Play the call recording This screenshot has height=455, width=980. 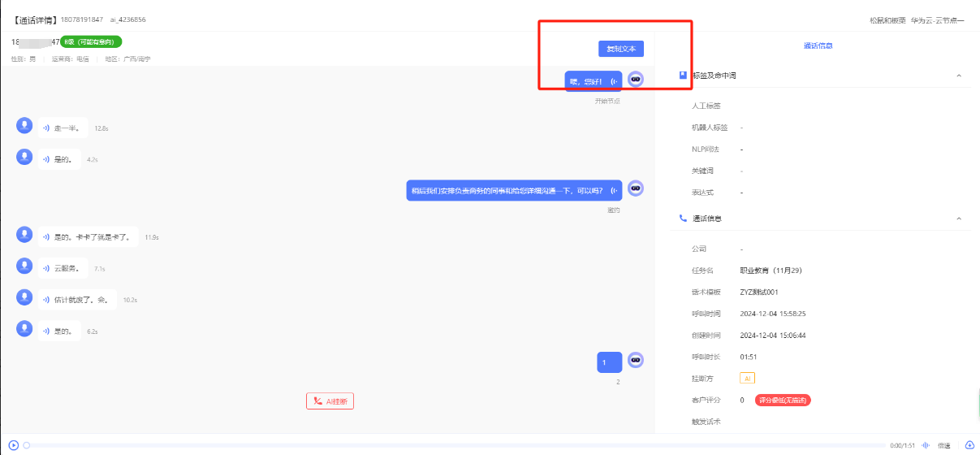coord(14,445)
